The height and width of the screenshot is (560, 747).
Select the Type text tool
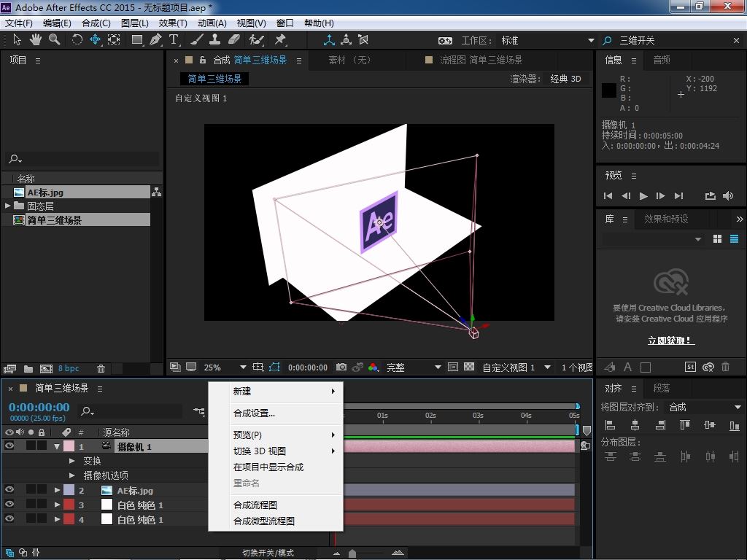point(174,39)
